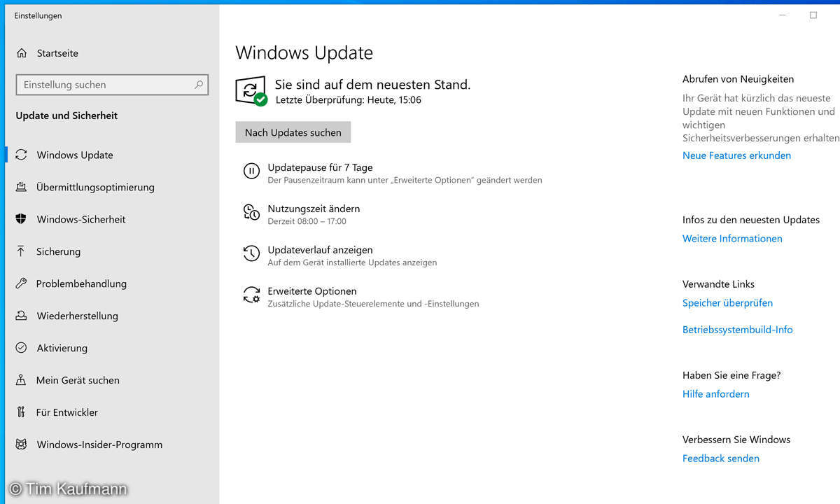Click the Wiederherstellung sidebar icon
The height and width of the screenshot is (504, 840).
(22, 316)
